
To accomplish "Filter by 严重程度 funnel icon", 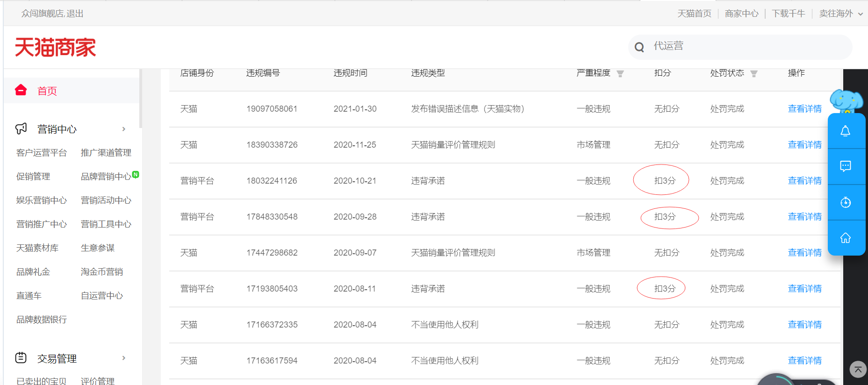I will (x=620, y=74).
